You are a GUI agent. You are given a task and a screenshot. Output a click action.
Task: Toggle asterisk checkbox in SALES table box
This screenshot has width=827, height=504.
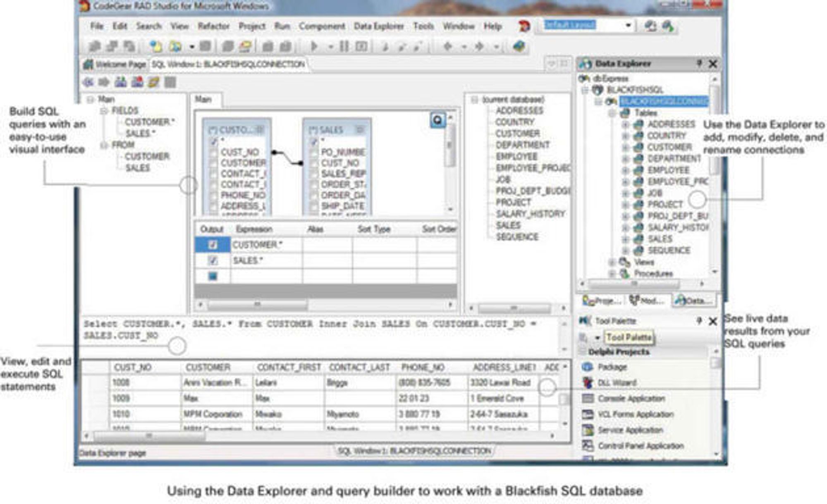click(314, 142)
